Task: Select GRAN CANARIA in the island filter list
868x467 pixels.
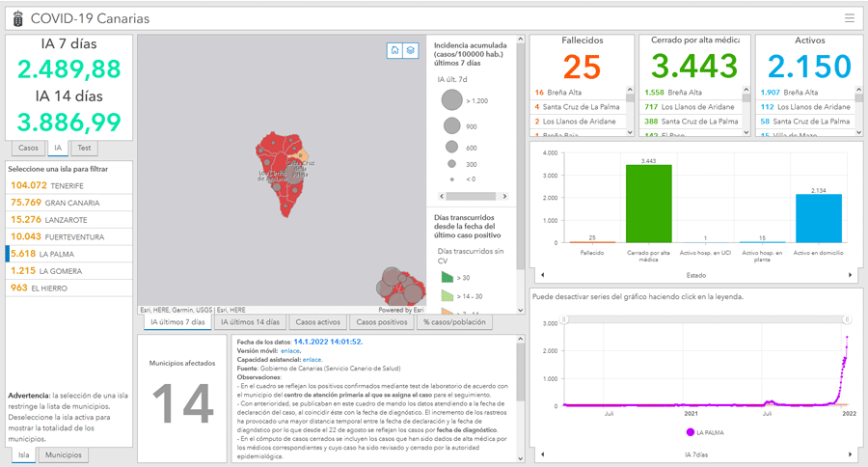Action: click(67, 203)
